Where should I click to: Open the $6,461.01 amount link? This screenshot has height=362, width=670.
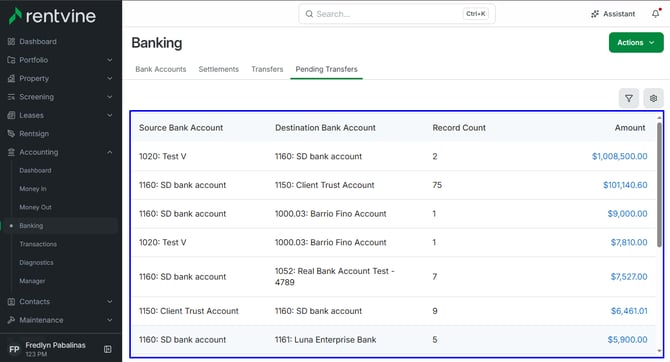click(629, 311)
